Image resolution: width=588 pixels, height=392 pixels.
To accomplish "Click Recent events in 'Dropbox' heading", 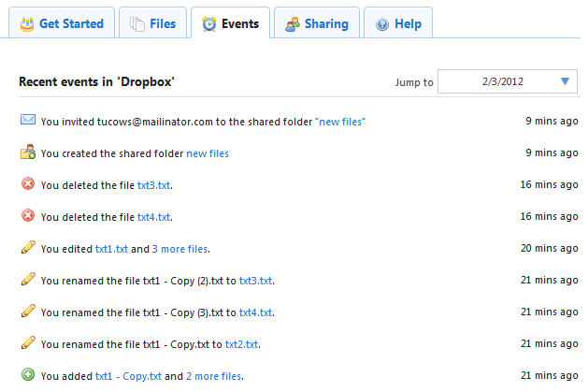I will click(96, 81).
